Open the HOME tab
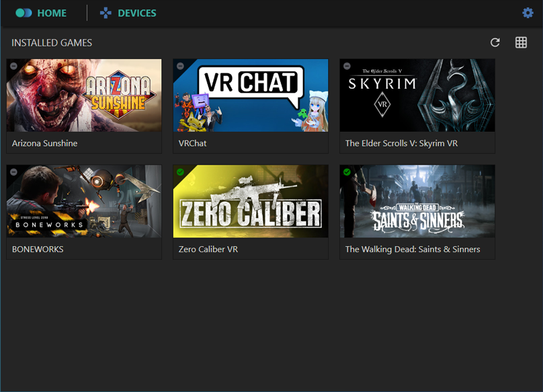Screen dimensions: 543x392 click(x=52, y=13)
